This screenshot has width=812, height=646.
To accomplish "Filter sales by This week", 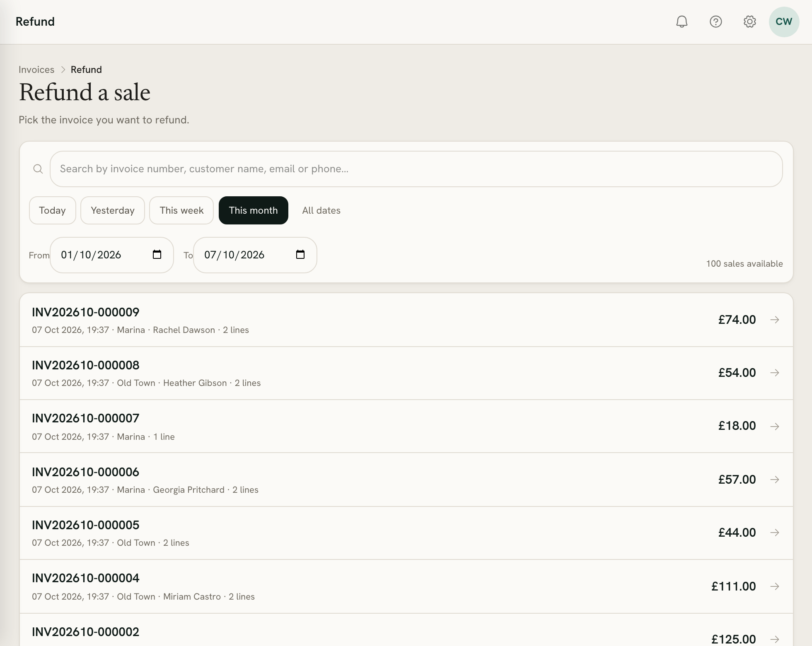I will tap(181, 210).
